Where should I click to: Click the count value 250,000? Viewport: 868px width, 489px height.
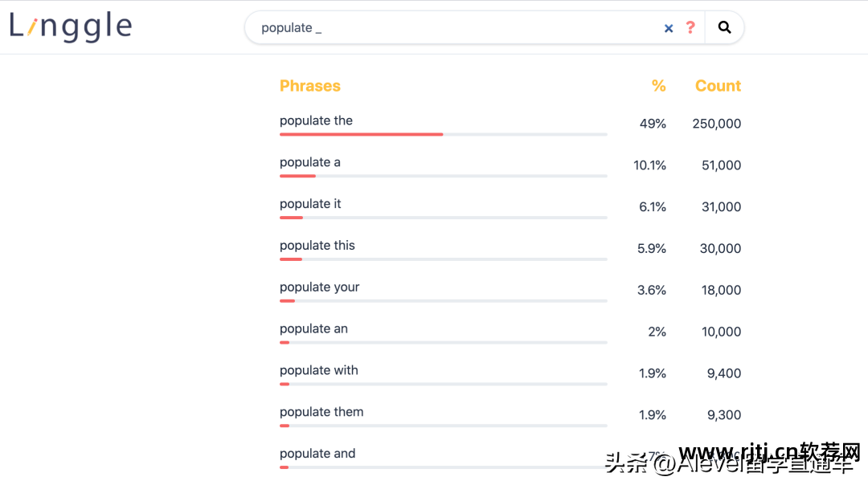715,124
